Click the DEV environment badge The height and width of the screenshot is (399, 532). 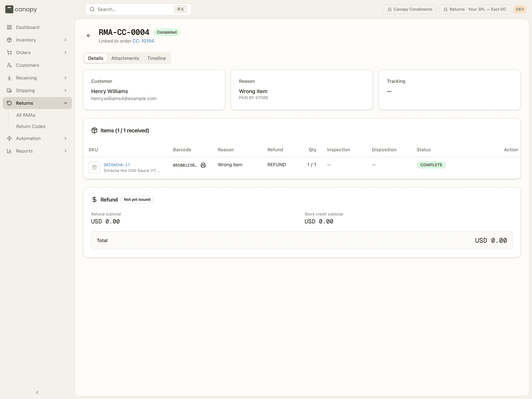point(520,9)
